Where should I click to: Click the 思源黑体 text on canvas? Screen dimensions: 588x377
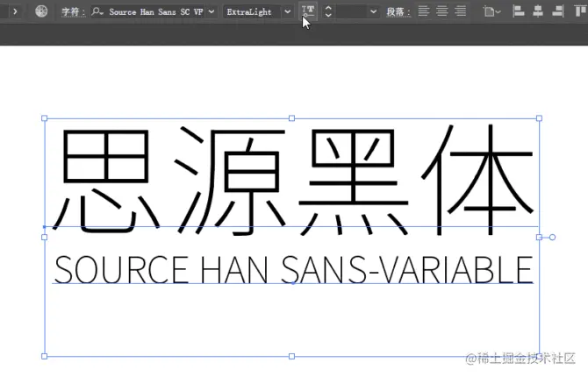pos(294,181)
